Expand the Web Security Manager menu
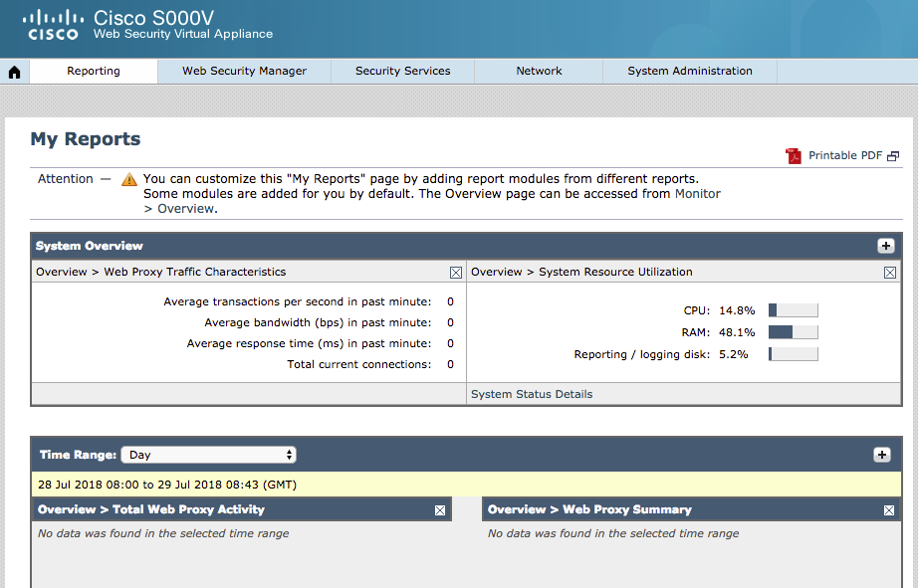 click(244, 72)
